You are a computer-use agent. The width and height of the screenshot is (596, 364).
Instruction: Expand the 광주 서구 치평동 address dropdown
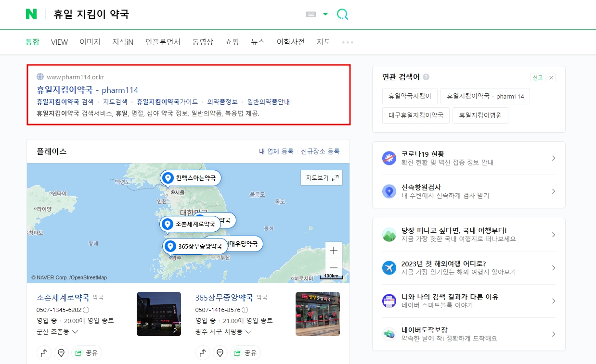[224, 332]
